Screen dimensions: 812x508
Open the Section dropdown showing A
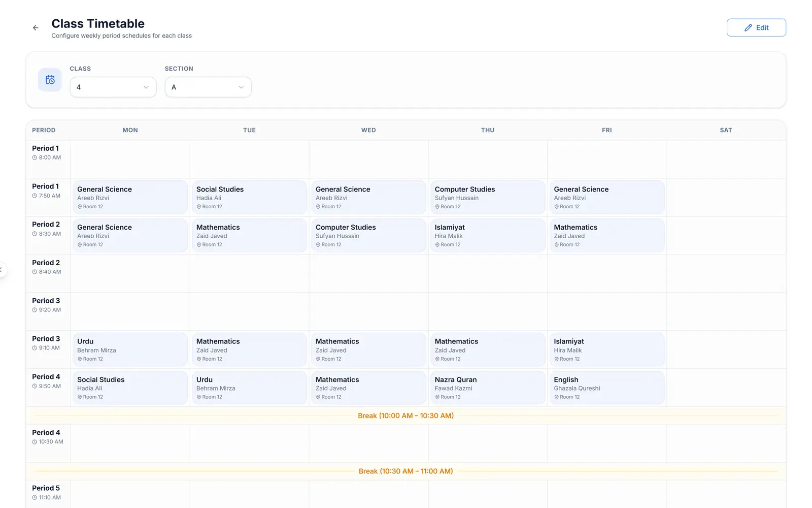208,87
